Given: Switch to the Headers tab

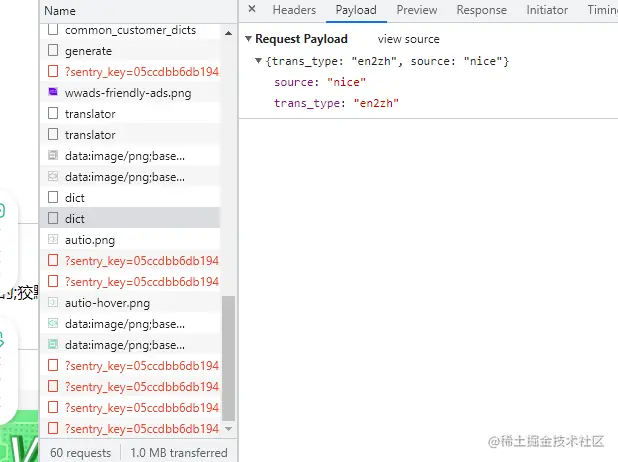Looking at the screenshot, I should coord(294,10).
